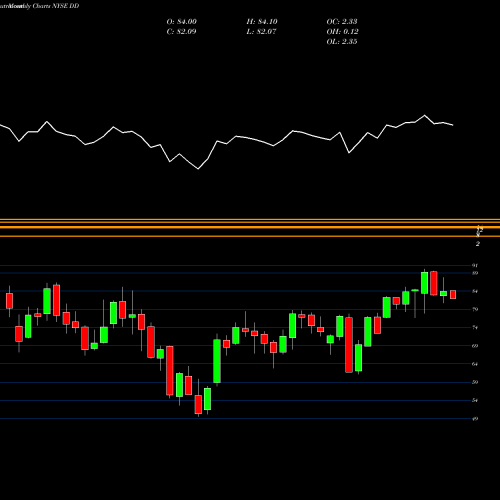The height and width of the screenshot is (500, 500).
Task: Click the lowest dip of white indicator line
Action: pyautogui.click(x=198, y=169)
